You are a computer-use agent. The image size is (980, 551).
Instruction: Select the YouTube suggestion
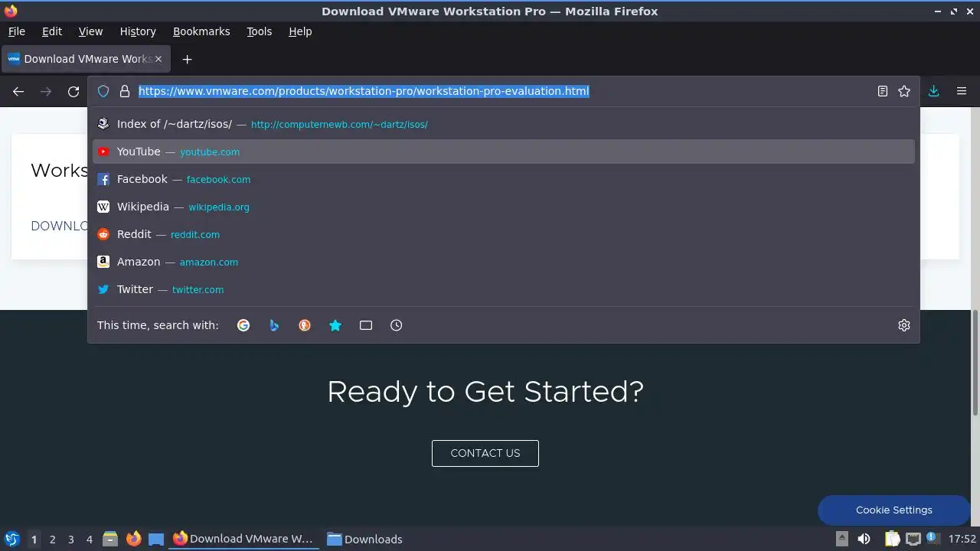[504, 152]
